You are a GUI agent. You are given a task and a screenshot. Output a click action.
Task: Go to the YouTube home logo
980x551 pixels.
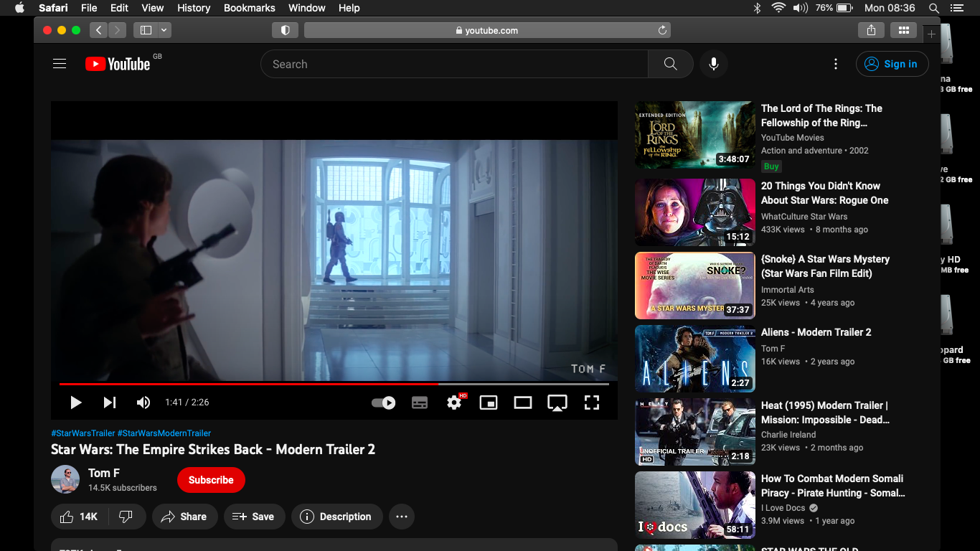pos(118,64)
